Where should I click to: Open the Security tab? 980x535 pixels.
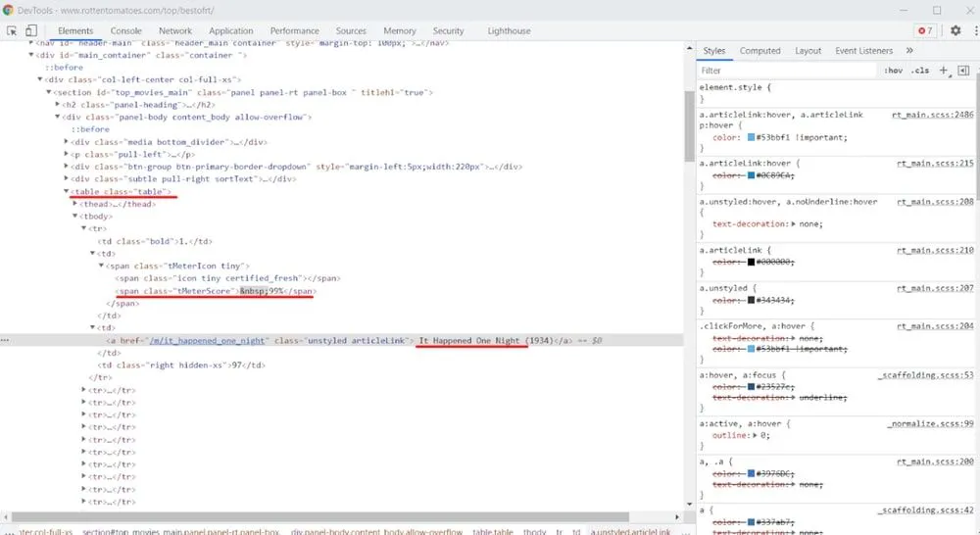(x=448, y=30)
